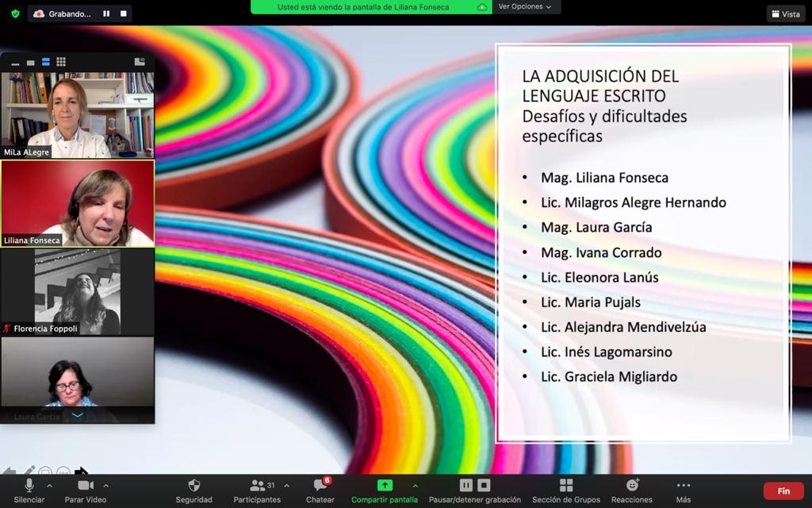Switch video panel to grid view

point(61,62)
